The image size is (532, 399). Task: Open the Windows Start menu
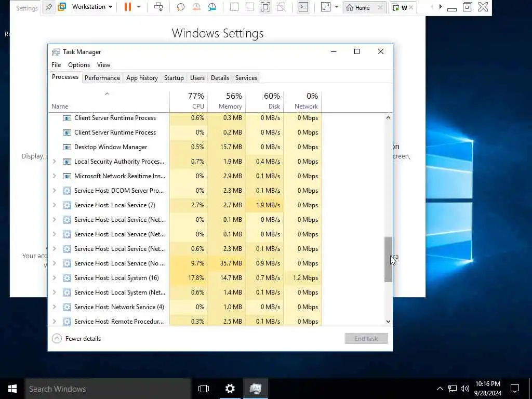[x=12, y=389]
